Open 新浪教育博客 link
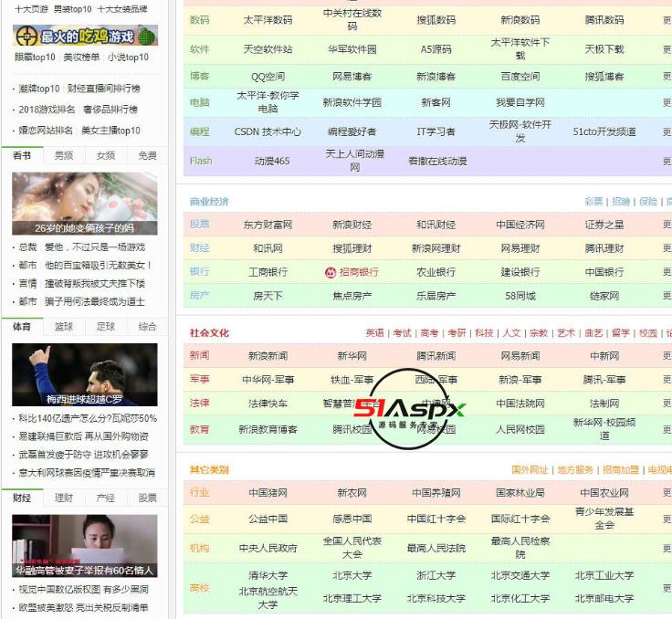The width and height of the screenshot is (672, 619). tap(268, 429)
